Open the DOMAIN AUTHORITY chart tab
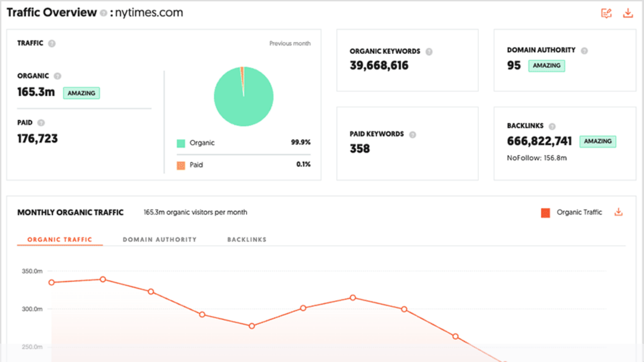This screenshot has width=644, height=362. (159, 240)
